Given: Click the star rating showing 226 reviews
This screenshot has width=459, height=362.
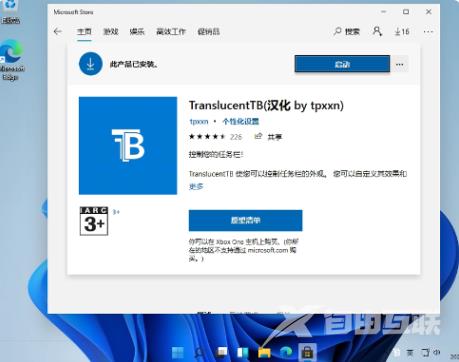Looking at the screenshot, I should coord(215,137).
